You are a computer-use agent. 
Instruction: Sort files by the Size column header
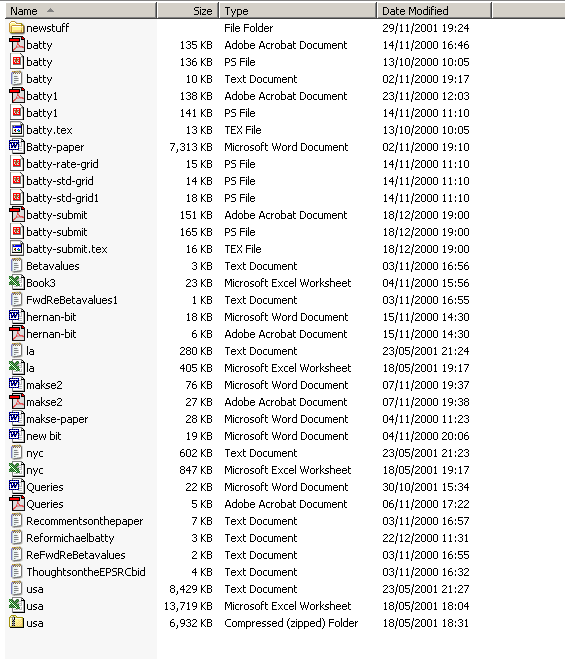click(x=187, y=11)
